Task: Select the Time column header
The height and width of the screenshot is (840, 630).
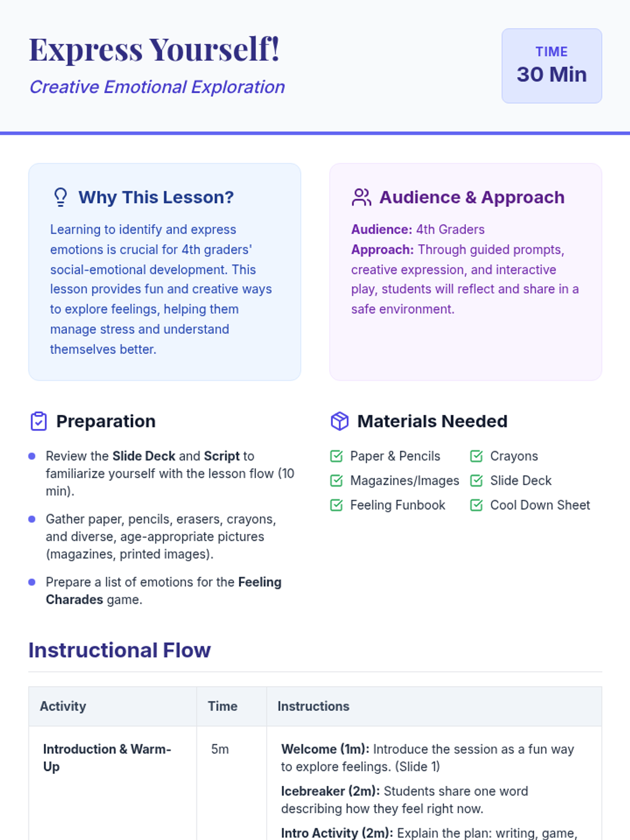Action: pos(232,707)
